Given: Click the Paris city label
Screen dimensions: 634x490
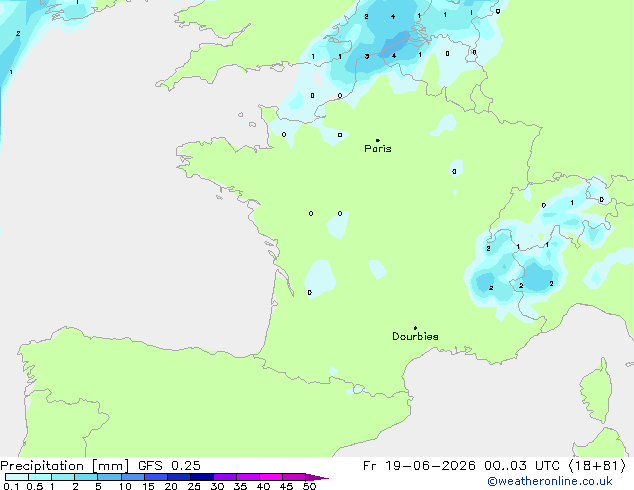Looking at the screenshot, I should coord(378,149).
